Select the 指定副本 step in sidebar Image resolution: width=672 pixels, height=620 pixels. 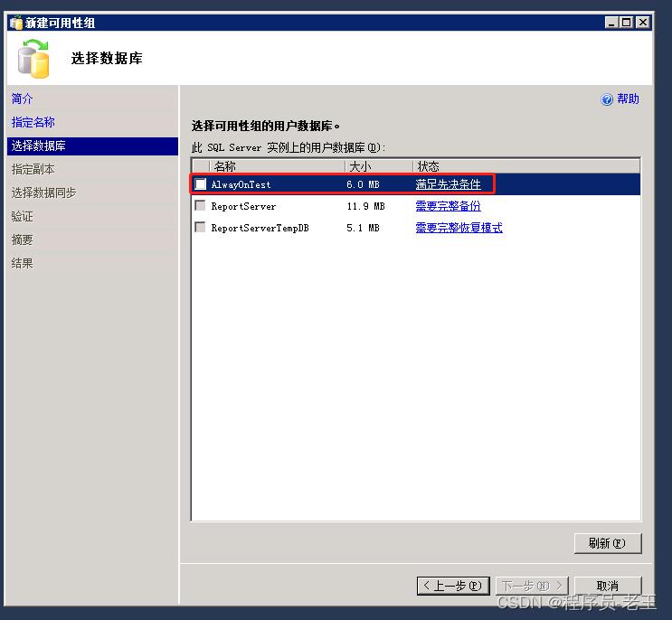pos(33,170)
